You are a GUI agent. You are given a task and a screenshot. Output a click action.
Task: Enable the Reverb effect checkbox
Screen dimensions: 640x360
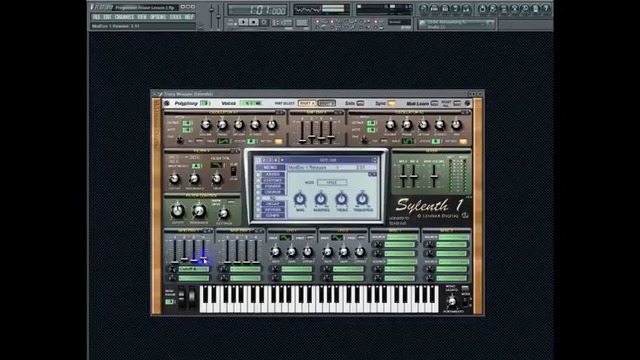point(258,209)
